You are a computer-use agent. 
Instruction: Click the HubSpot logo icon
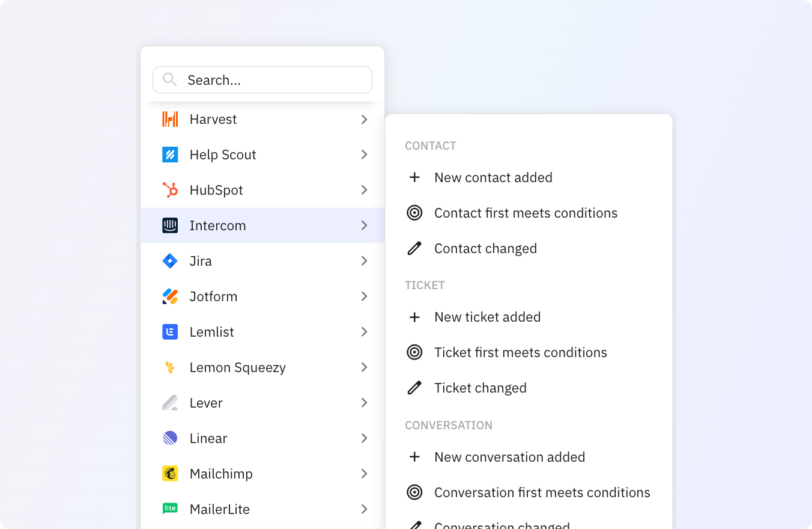point(170,190)
